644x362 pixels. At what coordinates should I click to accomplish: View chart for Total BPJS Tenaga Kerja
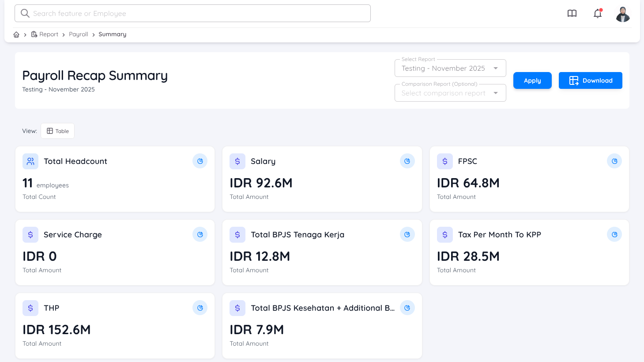(x=407, y=234)
